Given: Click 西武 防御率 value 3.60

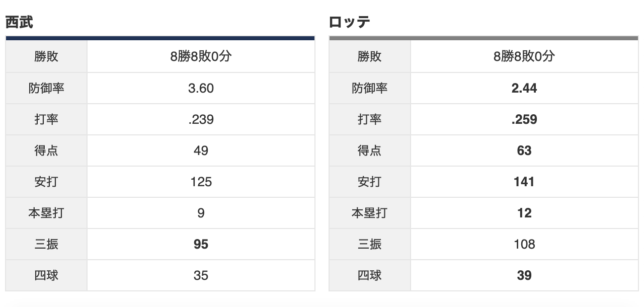Looking at the screenshot, I should tap(201, 88).
